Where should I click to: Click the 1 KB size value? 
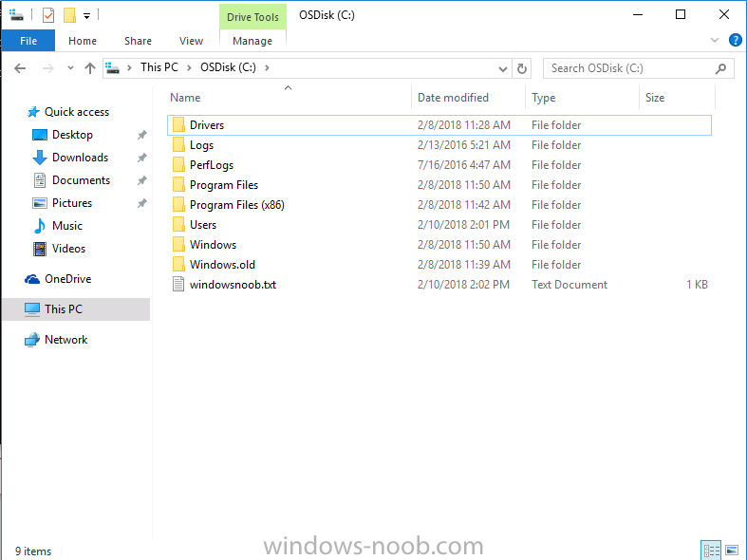[x=697, y=285]
